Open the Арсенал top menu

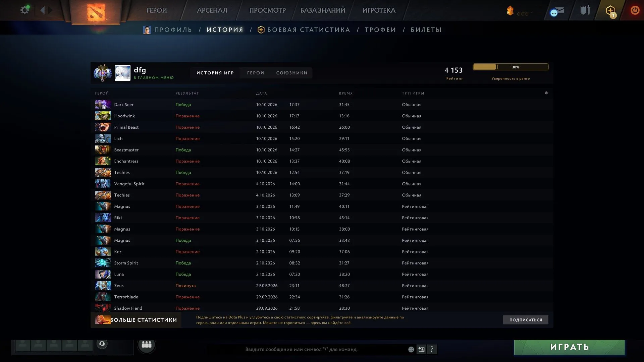[x=212, y=10]
